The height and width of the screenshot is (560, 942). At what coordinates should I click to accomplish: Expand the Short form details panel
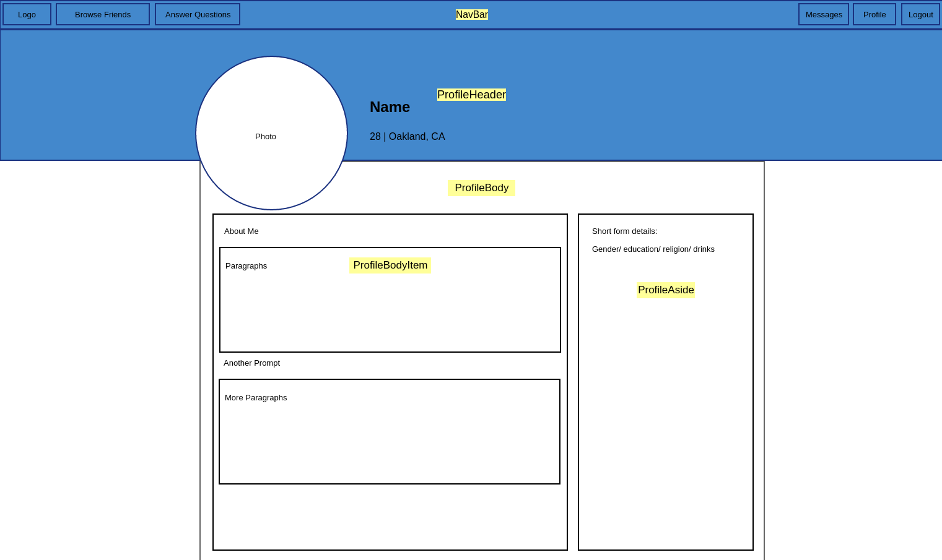tap(624, 231)
